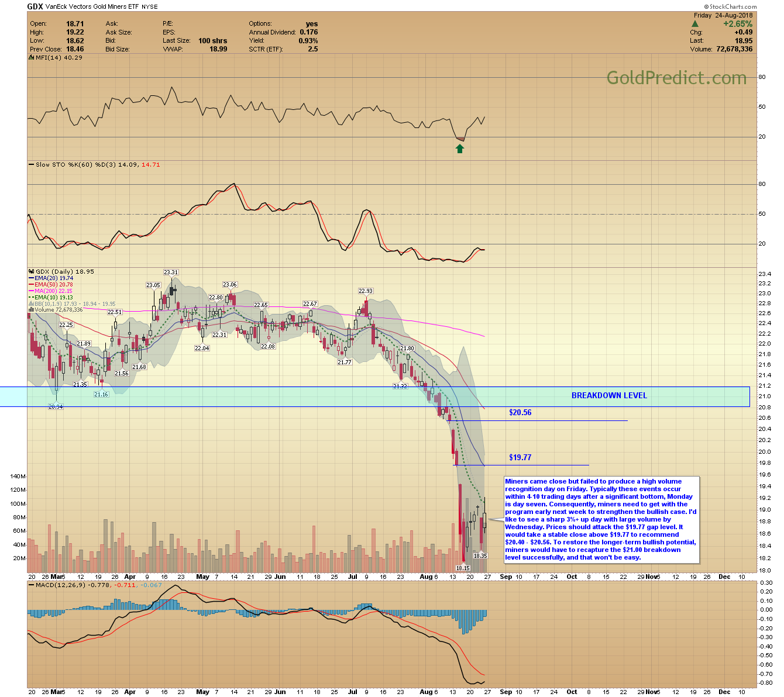Image resolution: width=784 pixels, height=697 pixels.
Task: Click the Options value 'yes'
Action: point(312,24)
